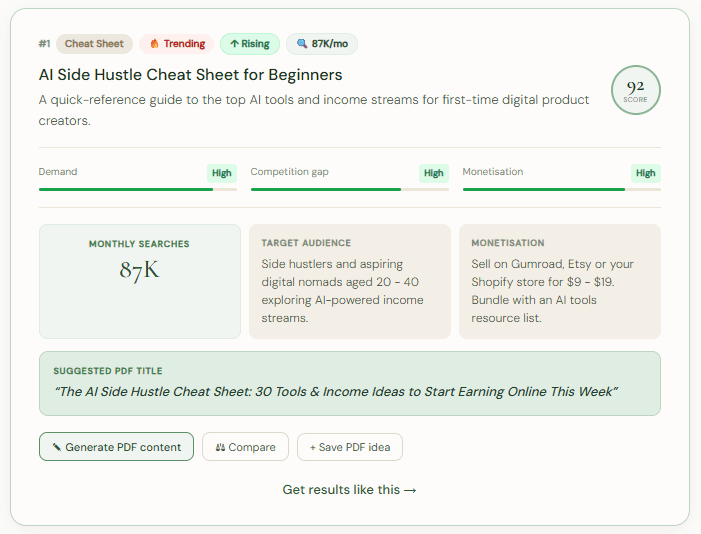Click the pencil icon on Generate PDF content
This screenshot has width=701, height=534.
57,447
